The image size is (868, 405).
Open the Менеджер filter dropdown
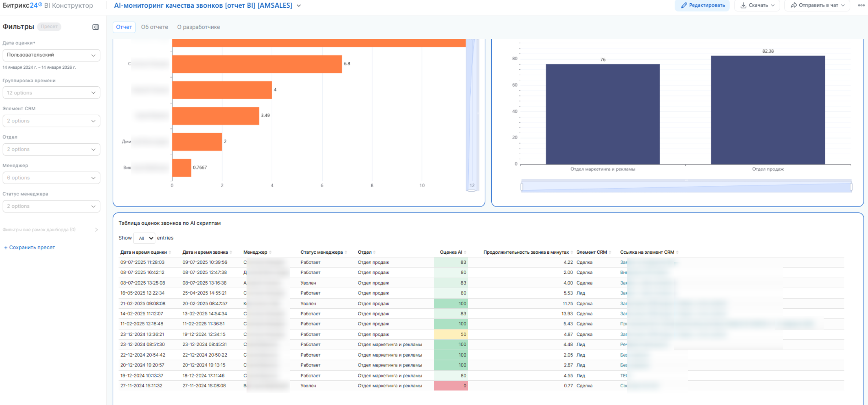coord(51,178)
